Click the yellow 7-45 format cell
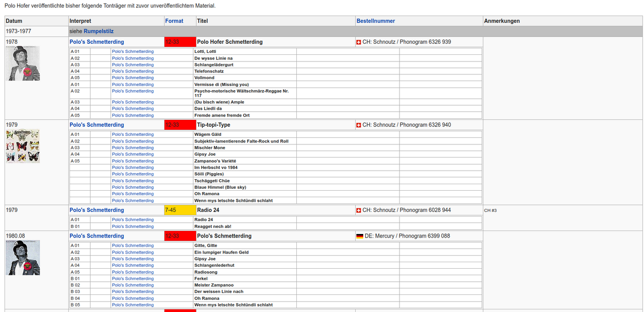This screenshot has width=644, height=312. [x=180, y=210]
